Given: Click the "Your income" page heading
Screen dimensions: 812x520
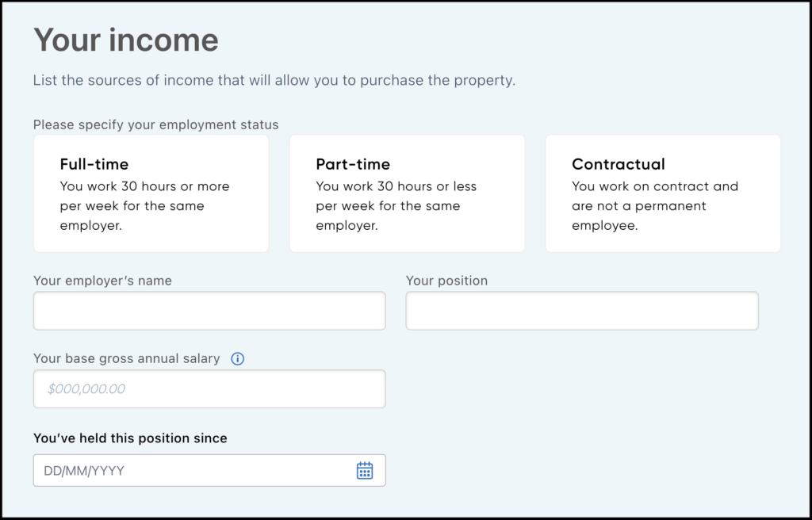Looking at the screenshot, I should (x=126, y=40).
